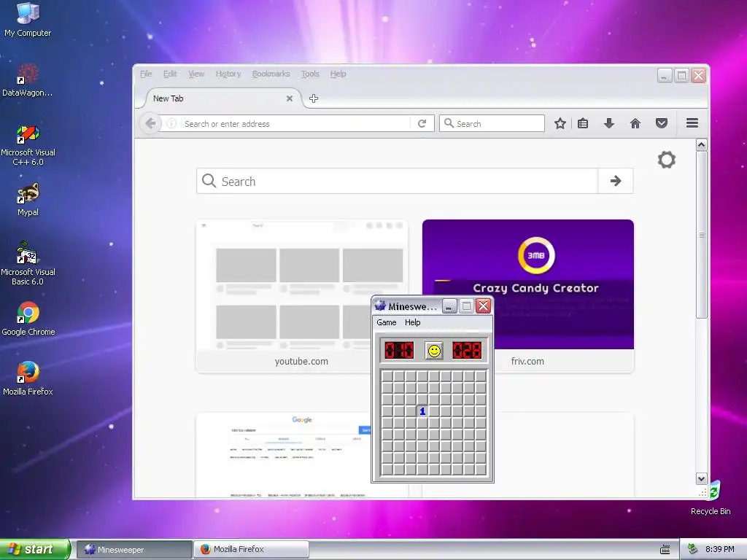The image size is (747, 560).
Task: Open Firefox Bookmarks menu
Action: pos(271,74)
